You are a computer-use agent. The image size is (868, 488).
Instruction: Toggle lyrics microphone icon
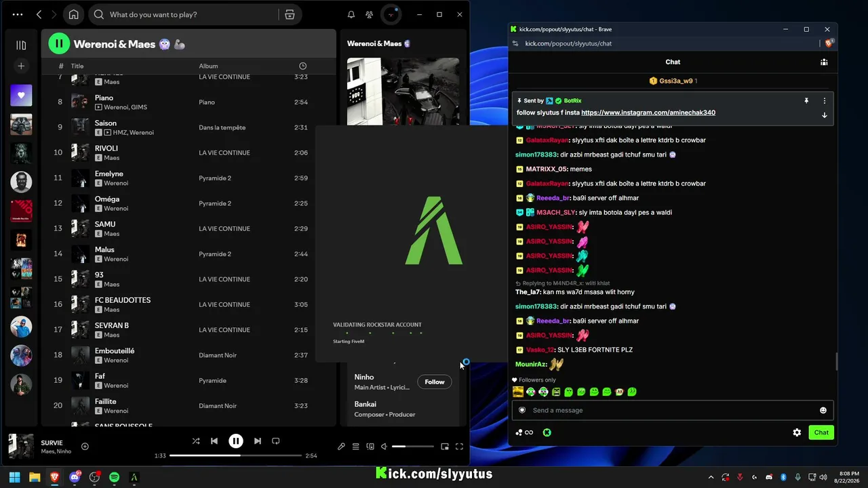[x=341, y=447]
